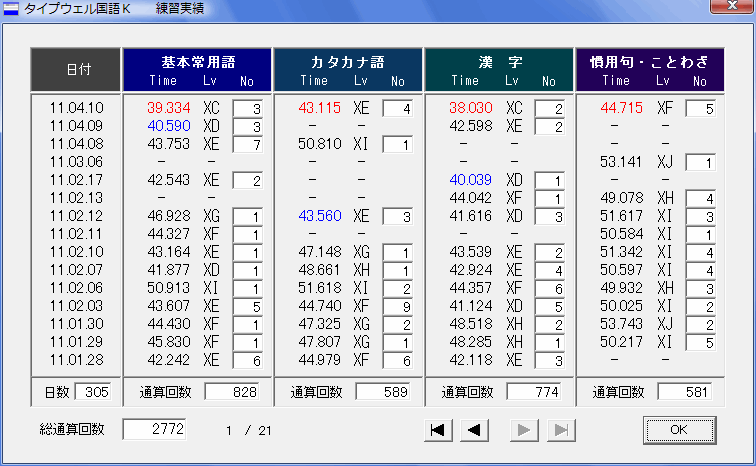Select date 11.02.17
Screen dimensions: 756x466
click(76, 180)
